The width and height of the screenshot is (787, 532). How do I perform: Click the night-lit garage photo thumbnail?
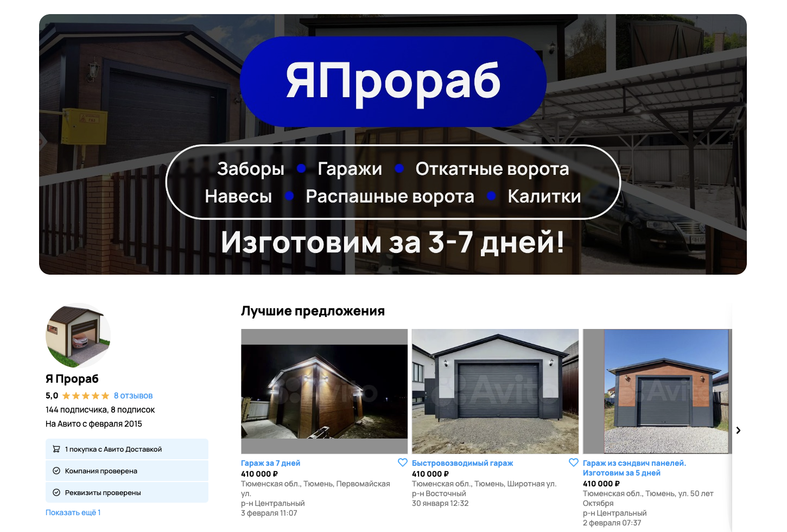324,391
